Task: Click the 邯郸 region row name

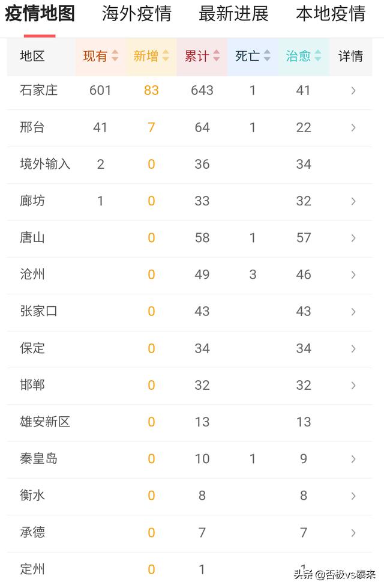Action: (x=32, y=385)
